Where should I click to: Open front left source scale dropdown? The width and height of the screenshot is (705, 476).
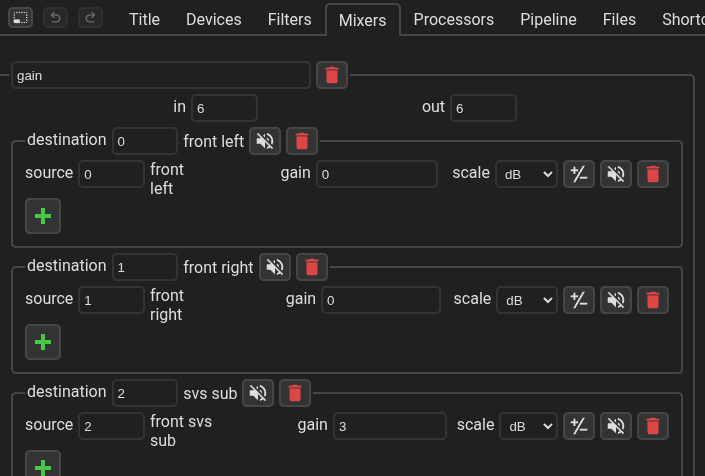526,174
